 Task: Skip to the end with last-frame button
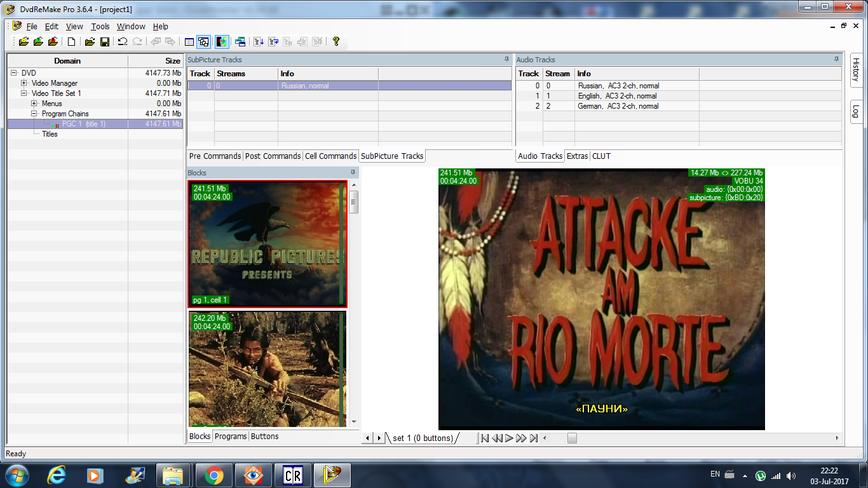click(x=534, y=438)
